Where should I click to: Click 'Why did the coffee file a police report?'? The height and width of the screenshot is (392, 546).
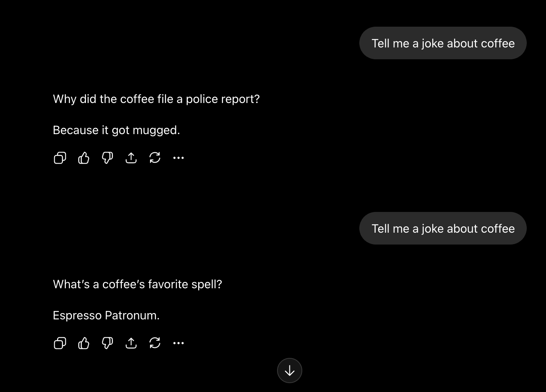pos(156,99)
